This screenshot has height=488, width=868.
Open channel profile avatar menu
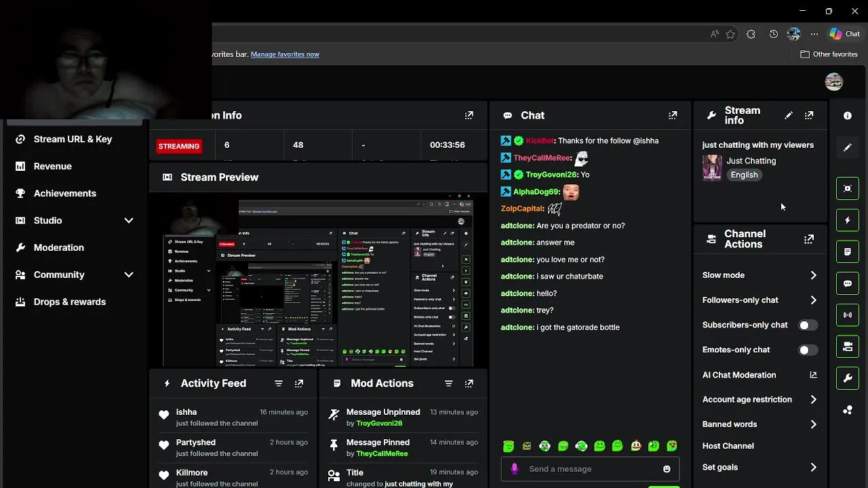834,82
